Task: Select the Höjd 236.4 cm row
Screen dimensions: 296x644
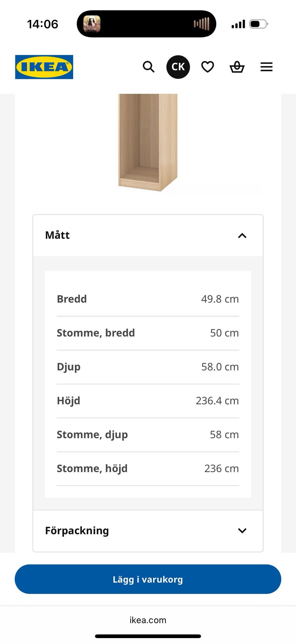Action: 148,401
